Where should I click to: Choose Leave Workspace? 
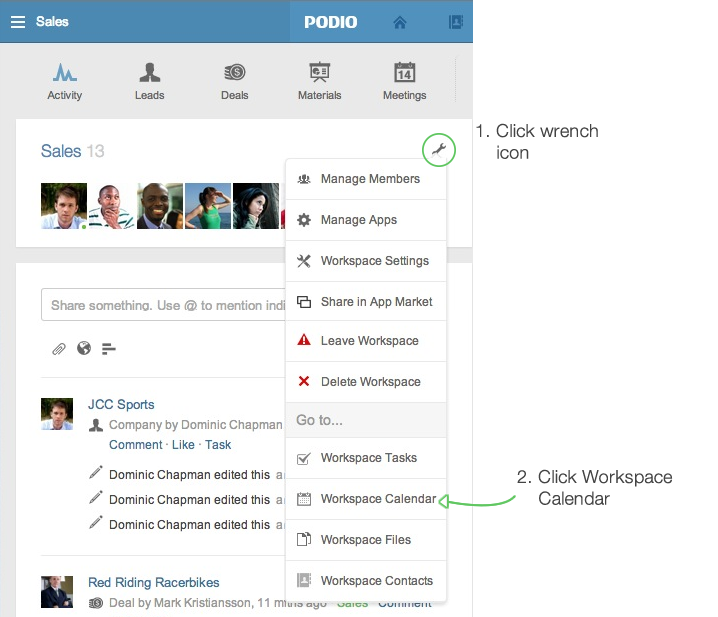click(x=366, y=341)
